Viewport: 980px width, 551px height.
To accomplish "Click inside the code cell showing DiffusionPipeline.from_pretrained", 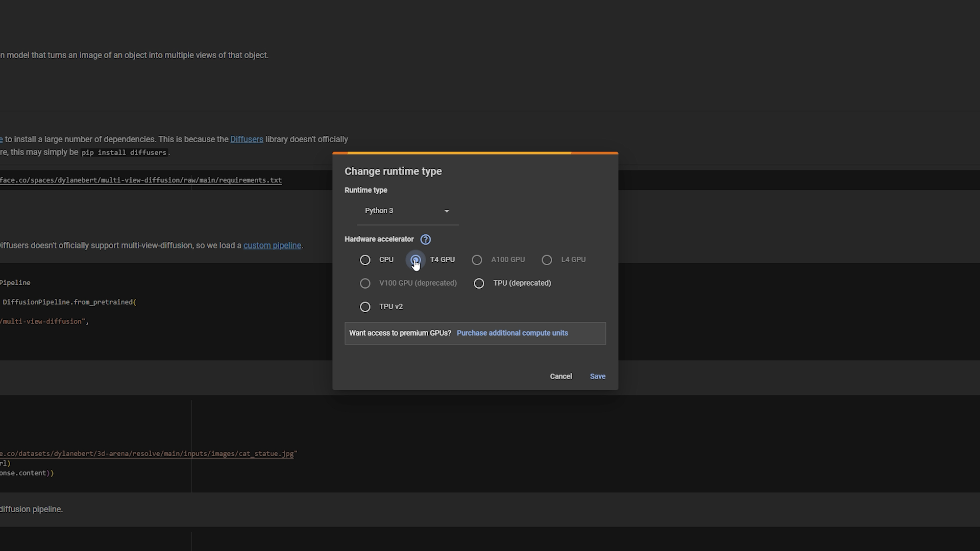I will (69, 302).
